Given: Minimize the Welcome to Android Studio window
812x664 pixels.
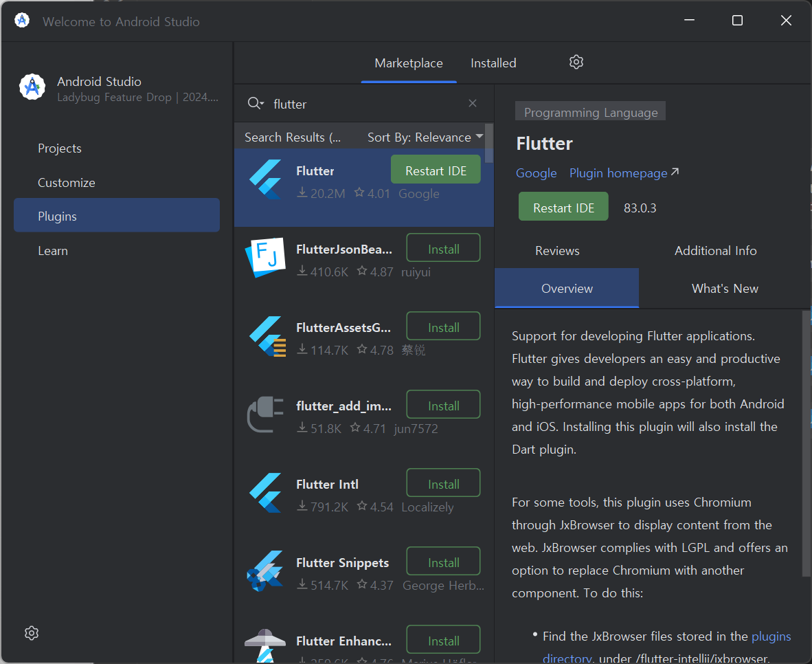Looking at the screenshot, I should coord(689,20).
